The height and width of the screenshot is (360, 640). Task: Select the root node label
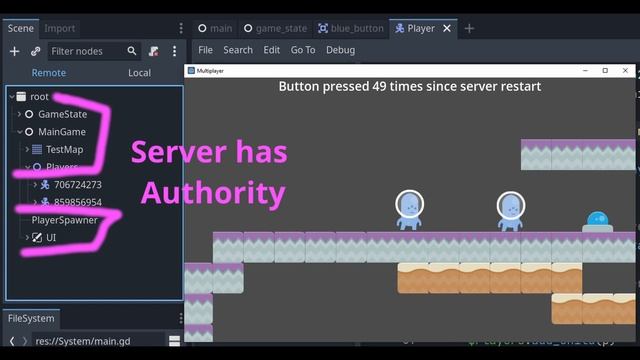pos(39,97)
